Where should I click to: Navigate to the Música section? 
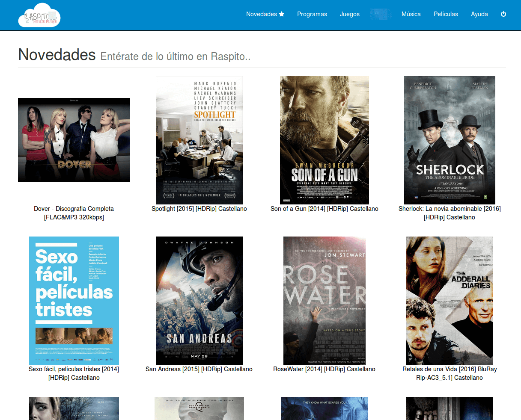click(x=411, y=14)
